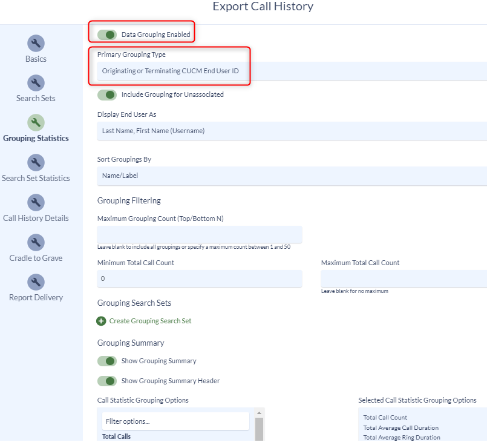Screen dimensions: 487x448
Task: Click the green plus icon for grouping search set
Action: tap(101, 321)
